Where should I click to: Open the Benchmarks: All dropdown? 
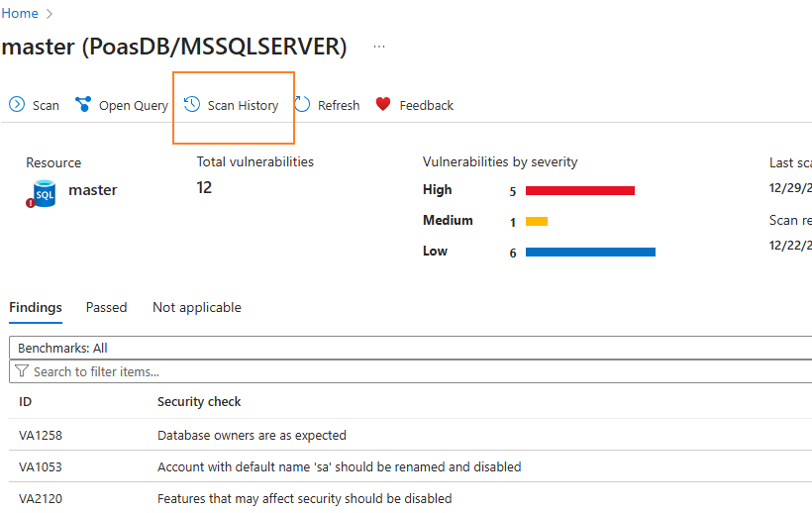(410, 348)
